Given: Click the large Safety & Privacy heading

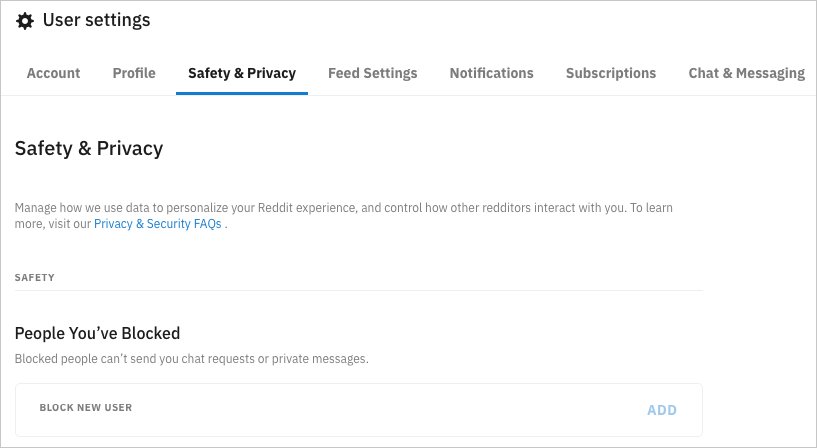Looking at the screenshot, I should pos(89,149).
